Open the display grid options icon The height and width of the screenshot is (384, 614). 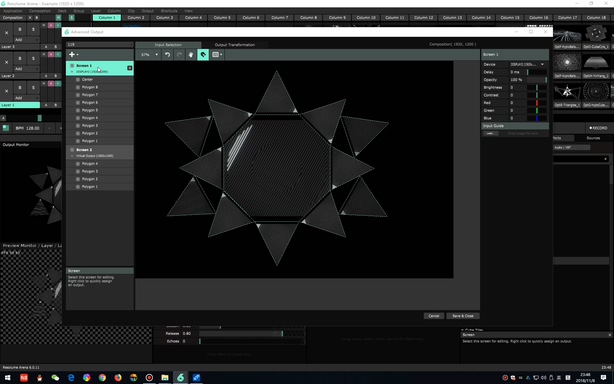click(217, 55)
